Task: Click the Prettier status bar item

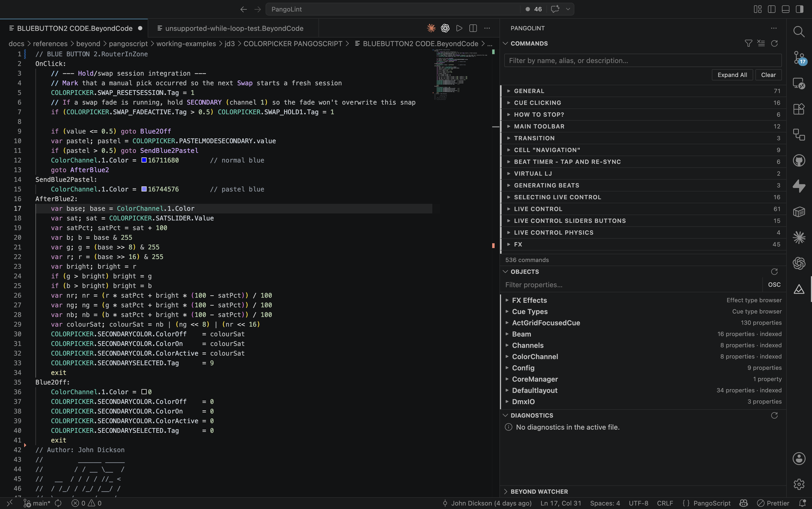Action: coord(773,503)
